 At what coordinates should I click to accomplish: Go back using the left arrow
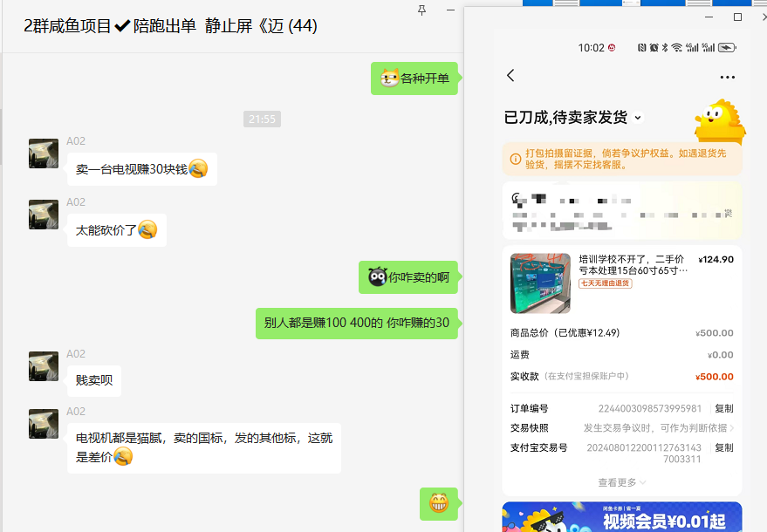511,76
